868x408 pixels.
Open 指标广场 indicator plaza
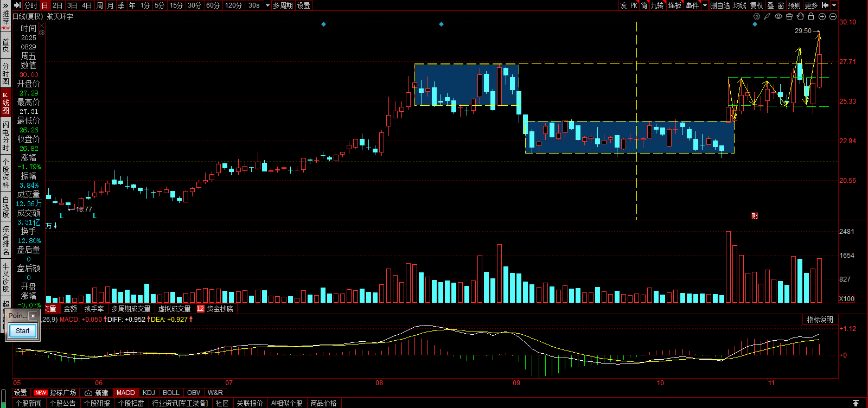coord(56,392)
